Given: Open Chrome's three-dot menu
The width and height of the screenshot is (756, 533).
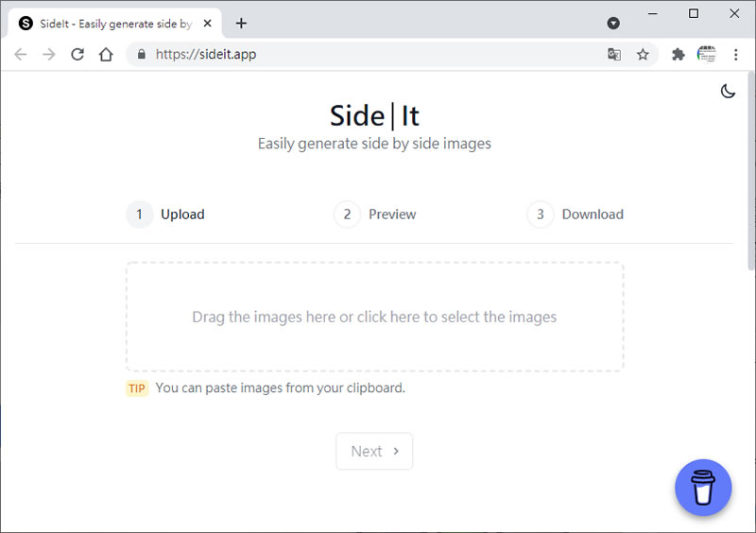Looking at the screenshot, I should pyautogui.click(x=736, y=55).
